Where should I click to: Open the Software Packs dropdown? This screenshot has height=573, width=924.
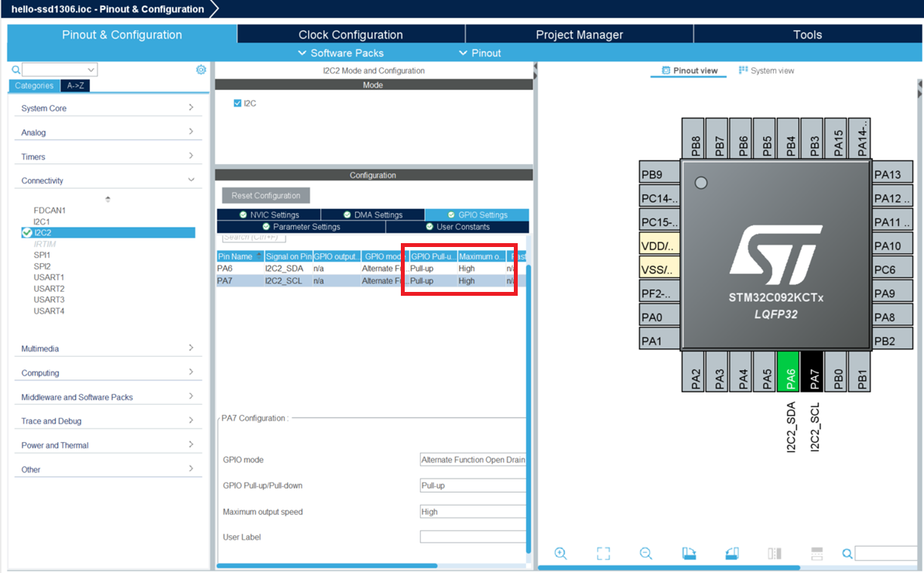[x=341, y=53]
